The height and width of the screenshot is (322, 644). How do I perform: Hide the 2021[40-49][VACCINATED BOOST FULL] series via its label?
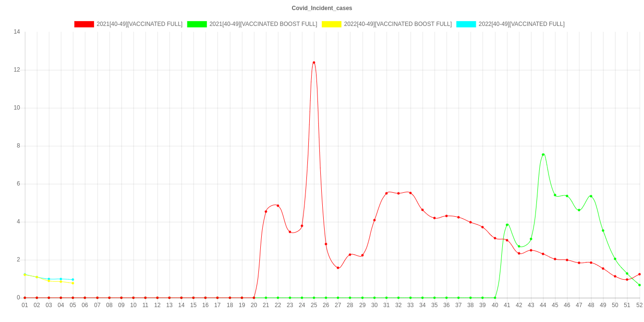click(263, 24)
